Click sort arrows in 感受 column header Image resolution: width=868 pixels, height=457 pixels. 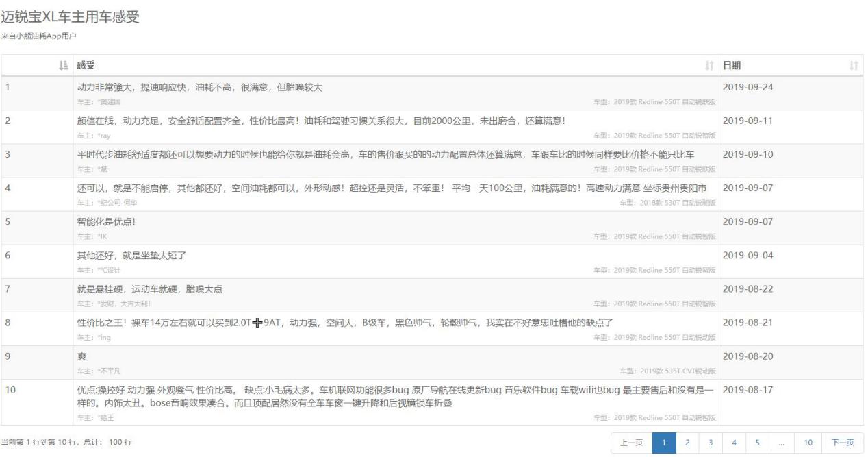pyautogui.click(x=709, y=65)
